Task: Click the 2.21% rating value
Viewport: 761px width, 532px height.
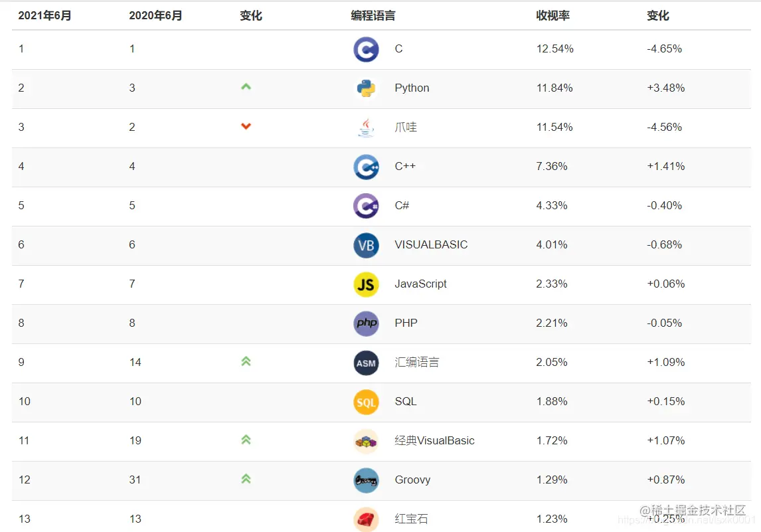Action: [x=551, y=323]
